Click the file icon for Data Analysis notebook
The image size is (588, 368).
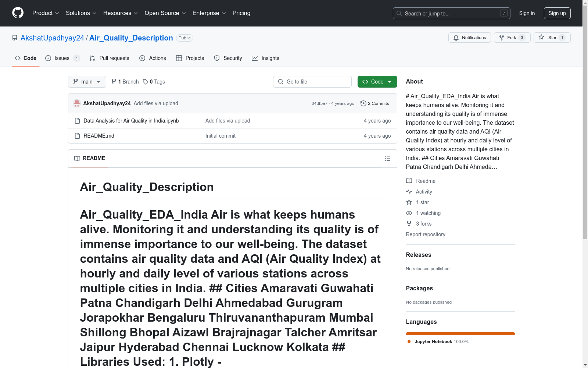[x=77, y=121]
